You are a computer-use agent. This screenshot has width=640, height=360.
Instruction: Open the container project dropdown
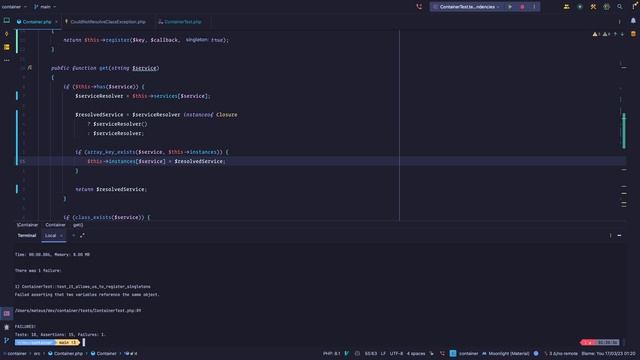click(13, 7)
